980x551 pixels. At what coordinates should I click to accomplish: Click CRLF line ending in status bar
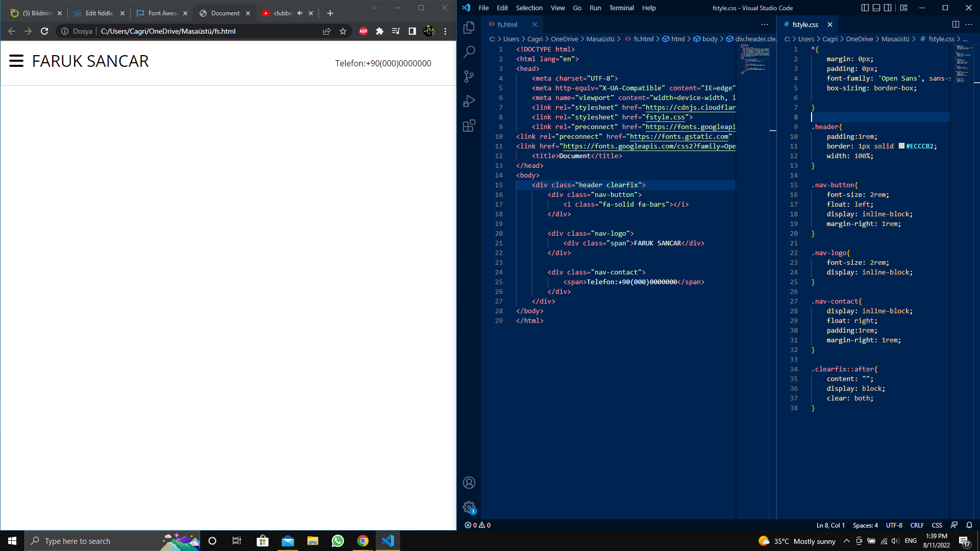(917, 525)
